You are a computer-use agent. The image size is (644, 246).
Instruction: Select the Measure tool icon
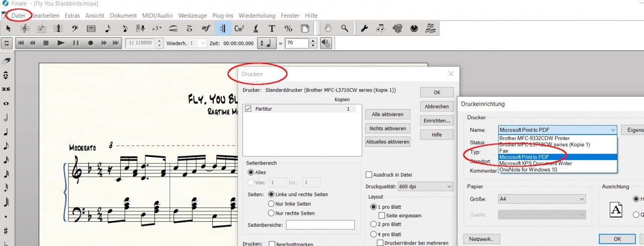tap(91, 28)
